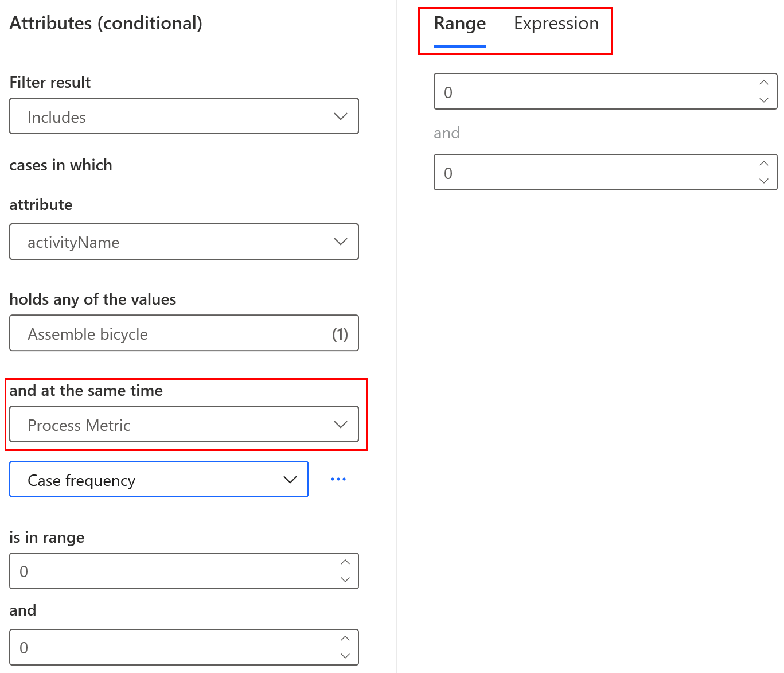Decrease the first right-panel range value
Screen dimensions: 784x673
click(763, 100)
